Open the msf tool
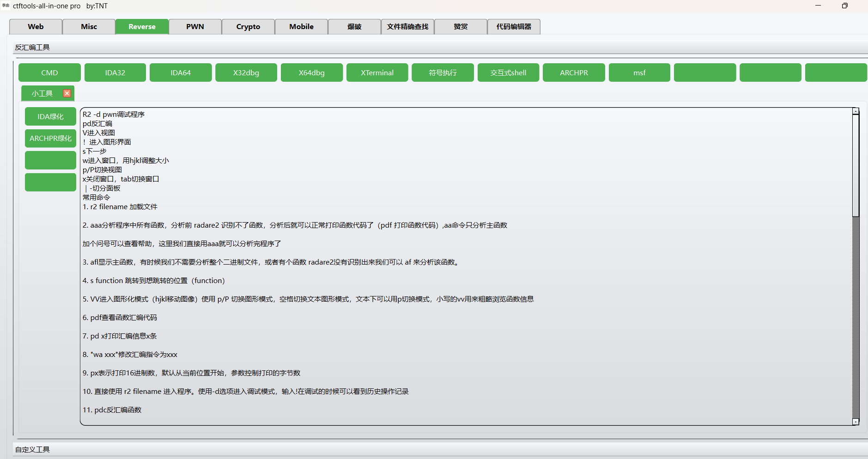This screenshot has height=459, width=868. coord(639,72)
